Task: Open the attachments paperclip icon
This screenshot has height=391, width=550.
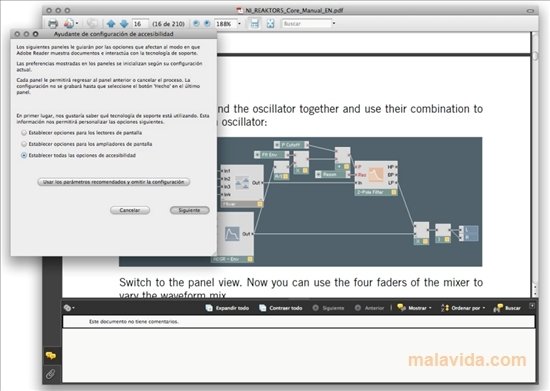Action: (51, 374)
